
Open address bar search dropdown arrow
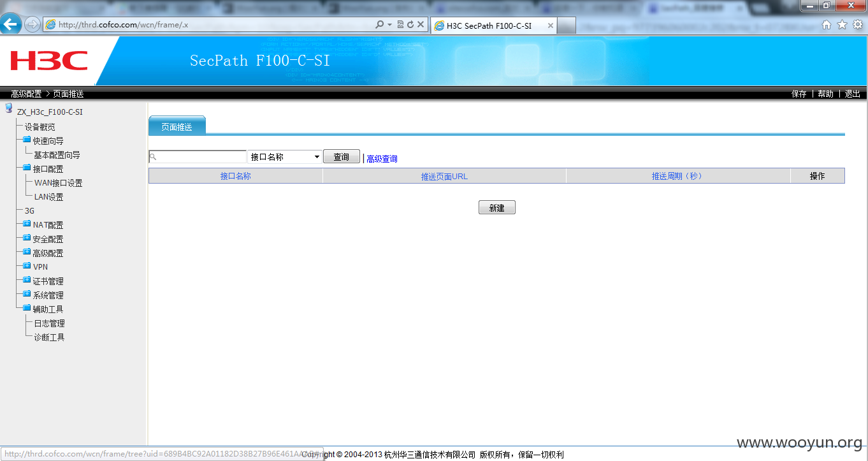click(x=389, y=25)
